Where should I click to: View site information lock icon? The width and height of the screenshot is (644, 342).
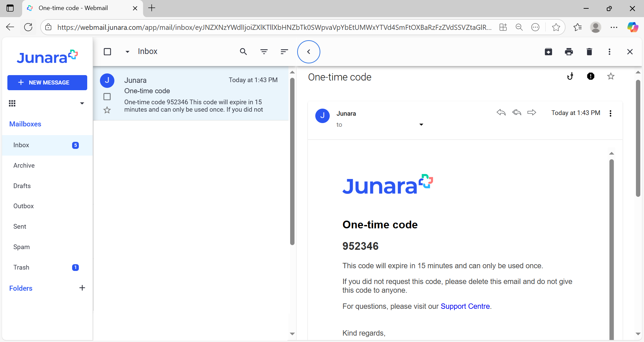(x=49, y=27)
